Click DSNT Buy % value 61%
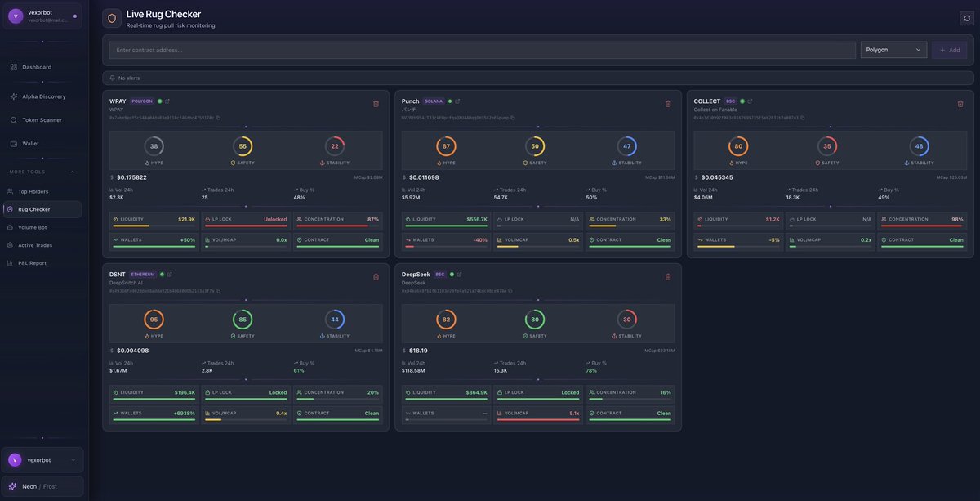The height and width of the screenshot is (501, 980). [x=299, y=370]
